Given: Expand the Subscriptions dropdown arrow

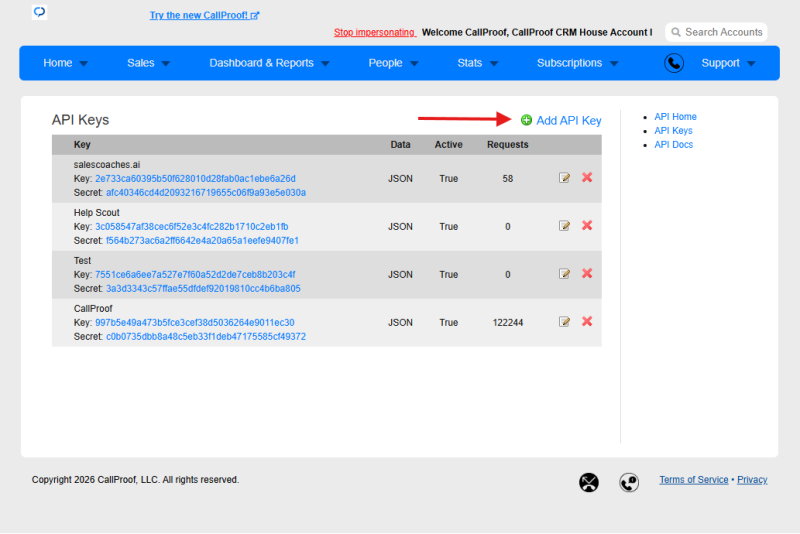Looking at the screenshot, I should coord(614,64).
